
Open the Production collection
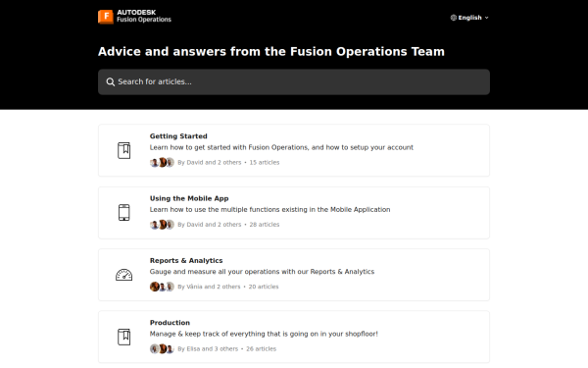294,337
